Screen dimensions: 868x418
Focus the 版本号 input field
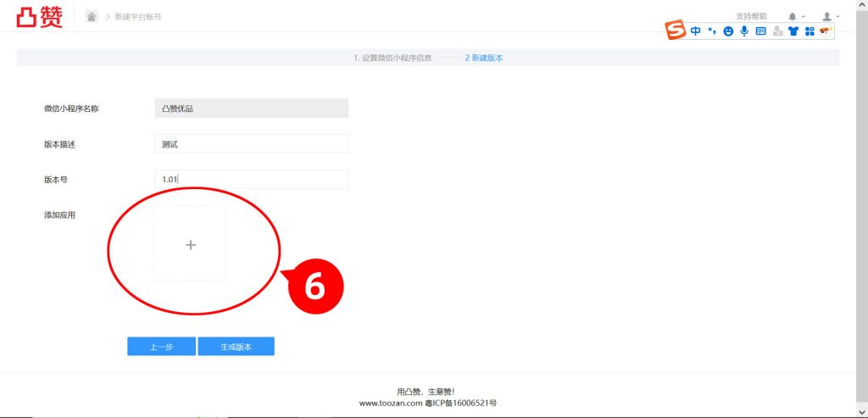pos(252,180)
